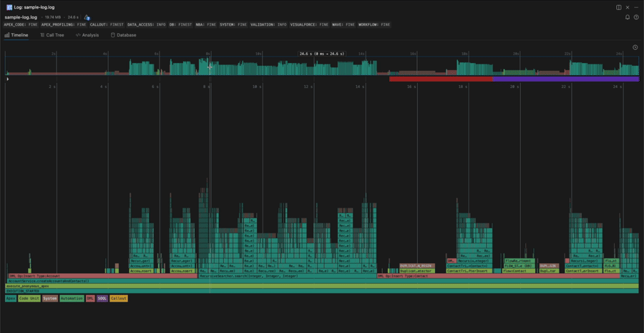Open the editor more actions ellipsis
The width and height of the screenshot is (644, 333).
[x=636, y=7]
